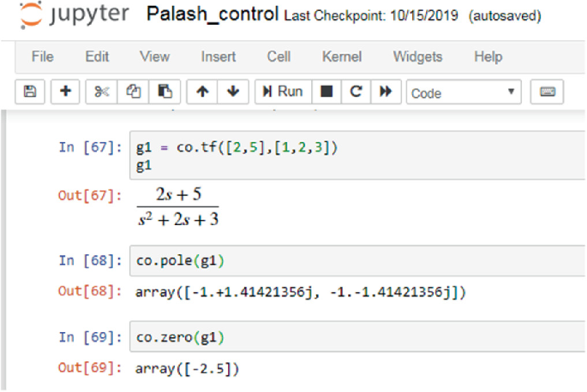The width and height of the screenshot is (587, 392).
Task: Cut selected cells with scissors icon
Action: click(101, 92)
